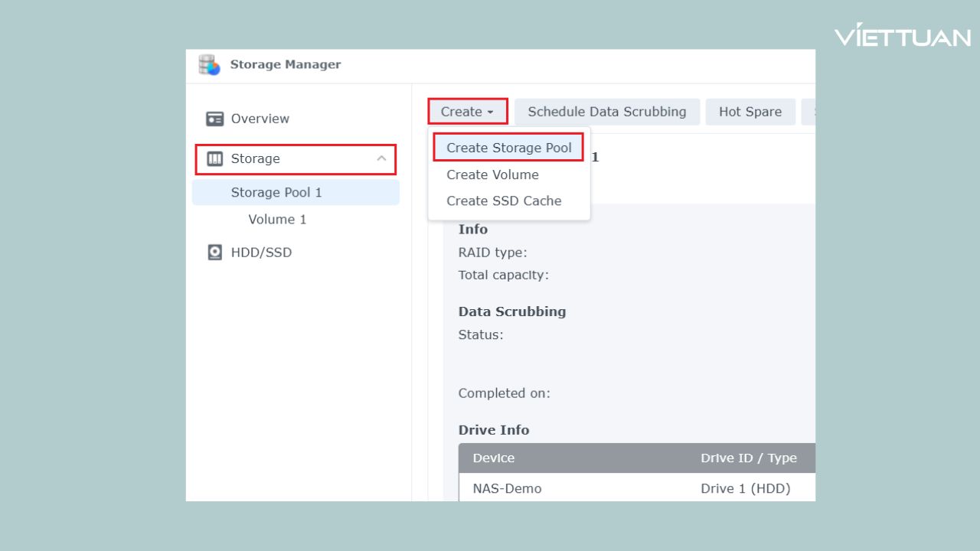This screenshot has height=551, width=980.
Task: Click the Storage section icon
Action: 215,159
